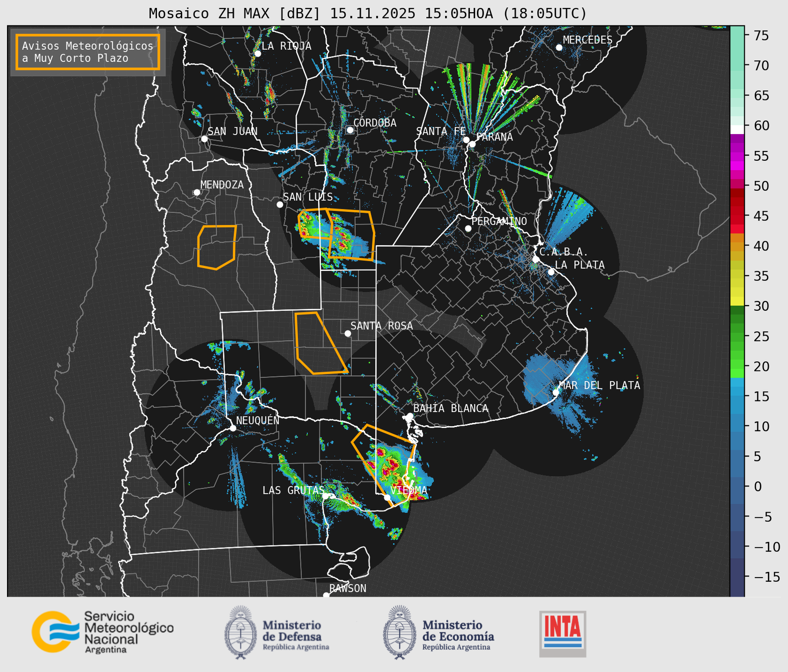Image resolution: width=788 pixels, height=672 pixels.
Task: Click the magenta 55 dBZ color band
Action: click(x=737, y=156)
